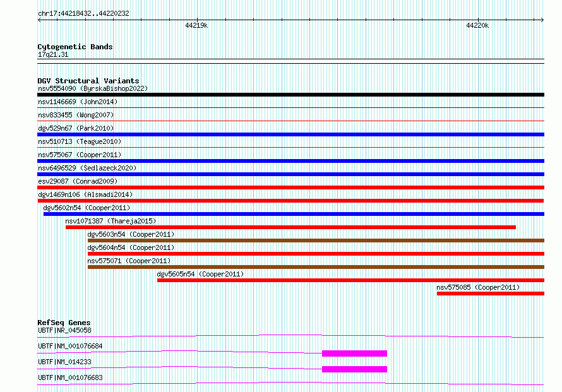Screen dimensions: 562x392
Task: Select the red dgv1469n106 bar
Action: 290,201
